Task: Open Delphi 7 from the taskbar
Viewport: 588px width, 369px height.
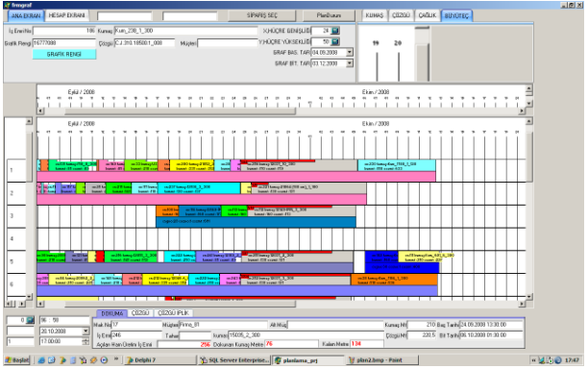Action: pyautogui.click(x=160, y=360)
